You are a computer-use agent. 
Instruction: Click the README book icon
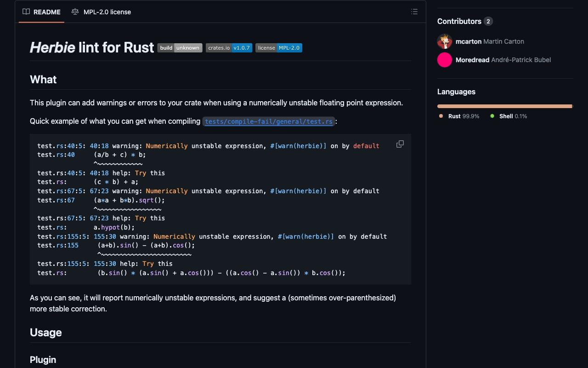(x=26, y=12)
